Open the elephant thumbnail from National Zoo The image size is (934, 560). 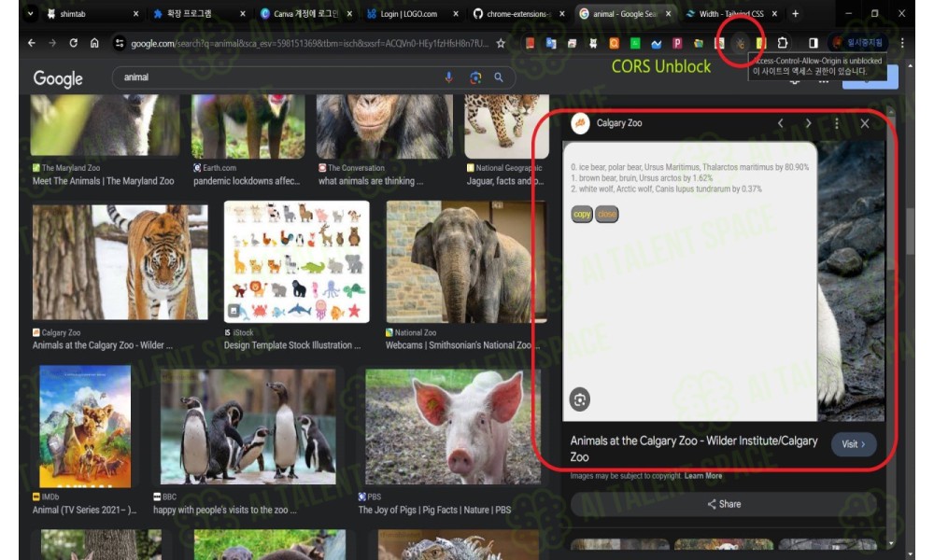[466, 262]
